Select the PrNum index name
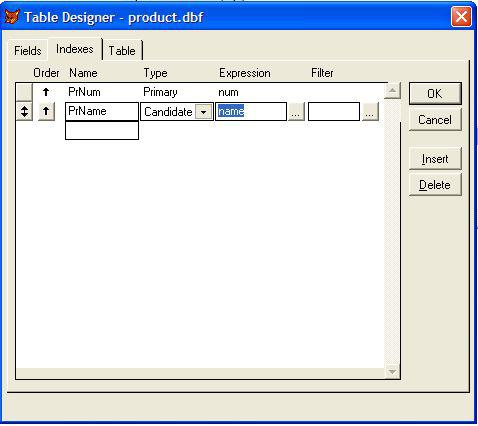This screenshot has width=478, height=426. pos(84,92)
